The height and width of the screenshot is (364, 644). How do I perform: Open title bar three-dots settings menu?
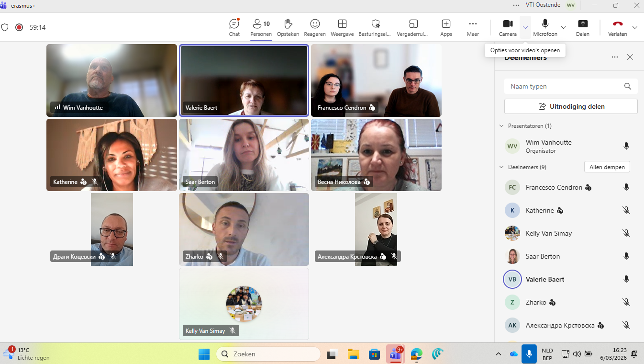(x=516, y=5)
